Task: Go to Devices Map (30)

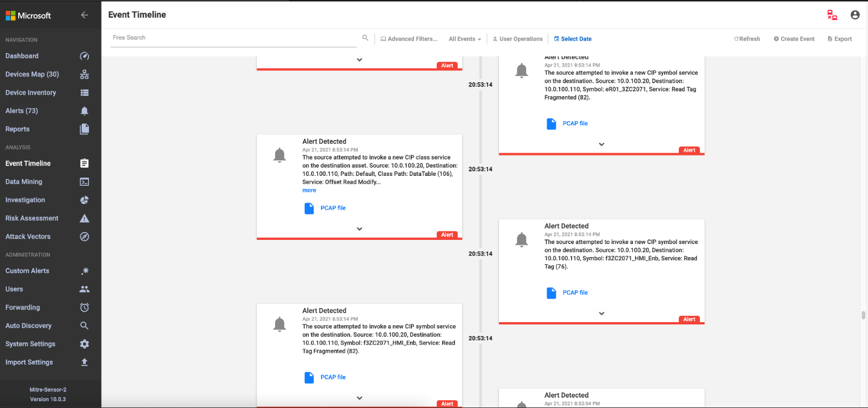Action: click(32, 74)
